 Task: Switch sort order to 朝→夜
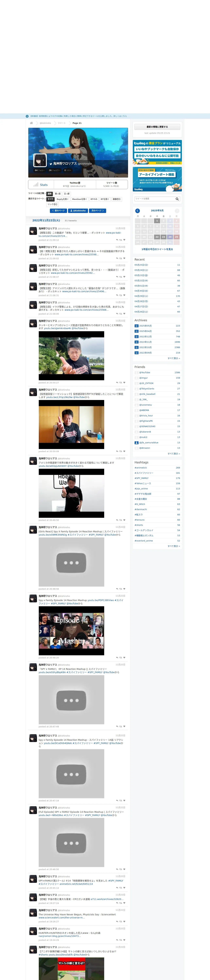tap(58, 194)
